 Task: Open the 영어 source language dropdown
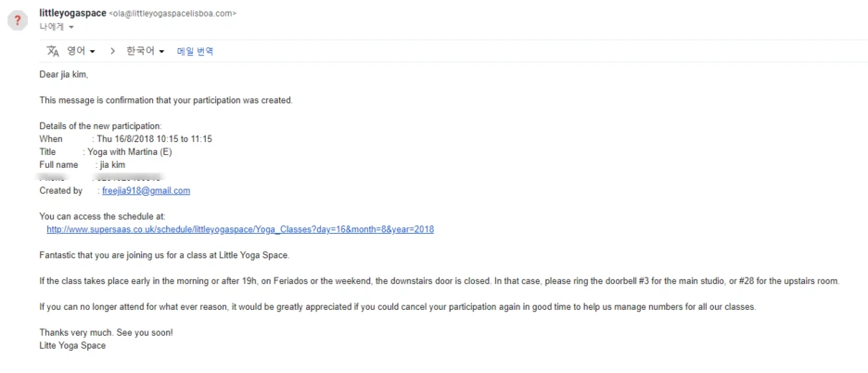pos(81,51)
